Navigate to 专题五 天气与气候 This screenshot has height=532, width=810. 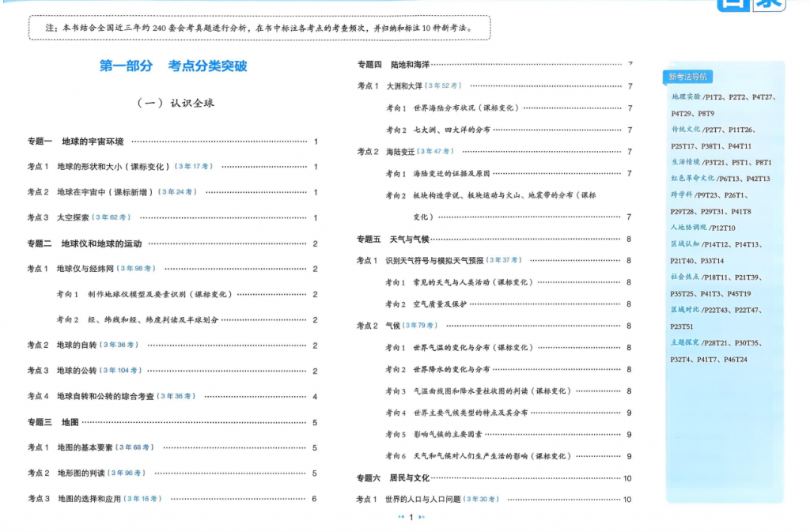393,239
